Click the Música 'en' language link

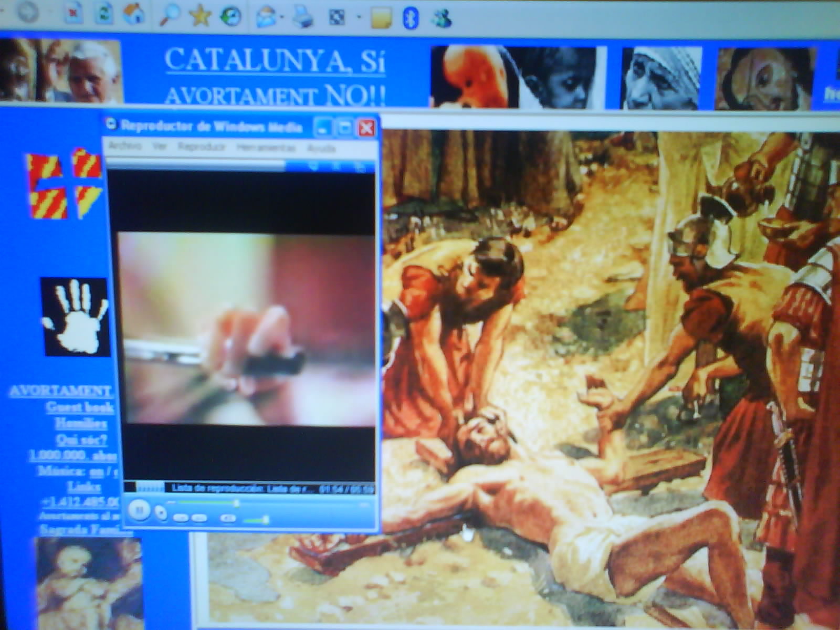pos(96,471)
